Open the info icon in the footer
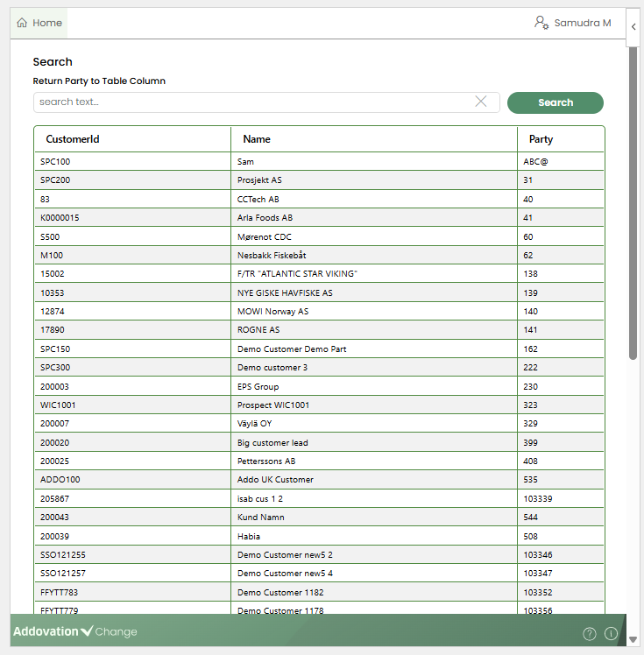The height and width of the screenshot is (655, 644). (611, 633)
